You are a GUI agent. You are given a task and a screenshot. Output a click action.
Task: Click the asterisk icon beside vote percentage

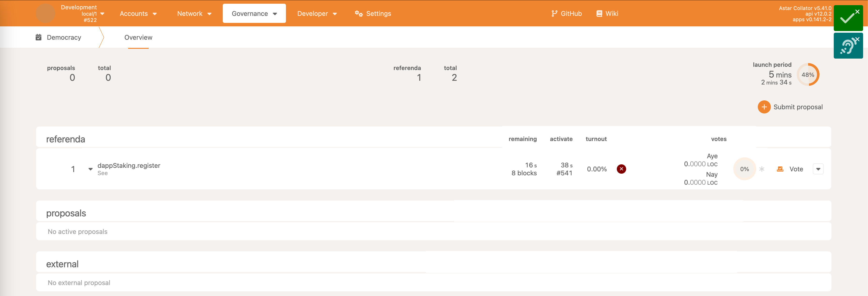762,169
